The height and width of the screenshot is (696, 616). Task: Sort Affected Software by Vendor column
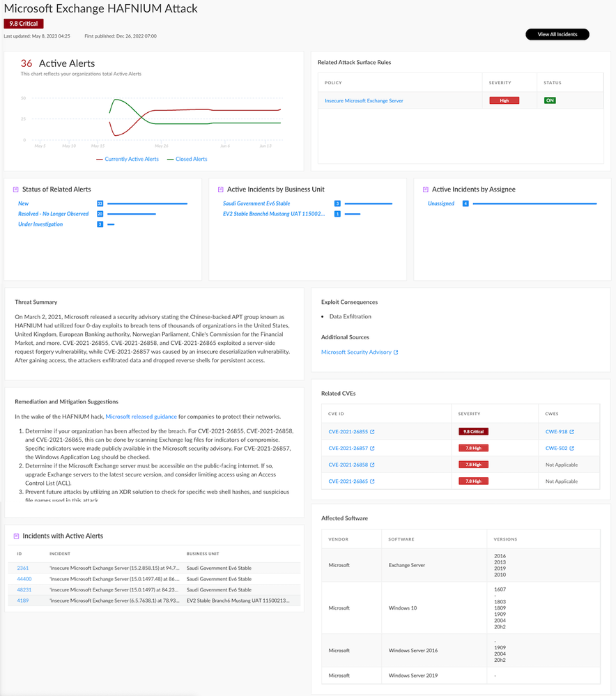[x=338, y=539]
